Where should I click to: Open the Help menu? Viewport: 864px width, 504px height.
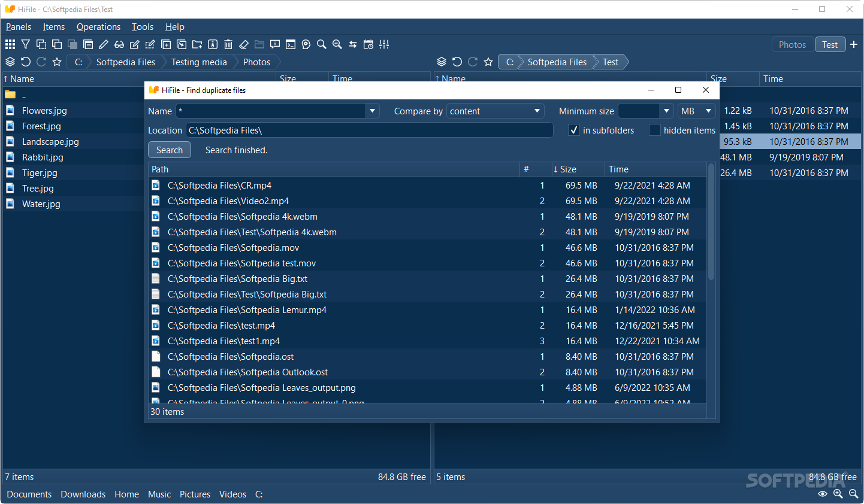pyautogui.click(x=175, y=27)
